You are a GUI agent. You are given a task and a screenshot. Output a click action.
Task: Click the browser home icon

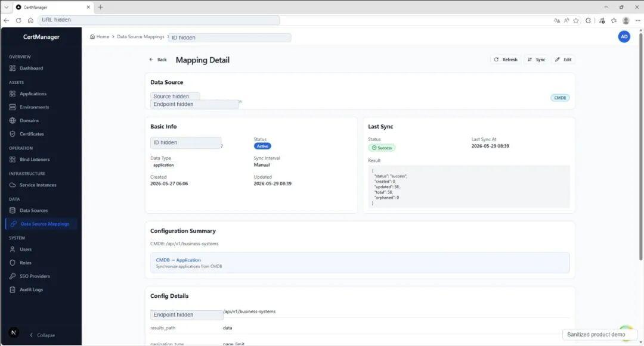(30, 20)
